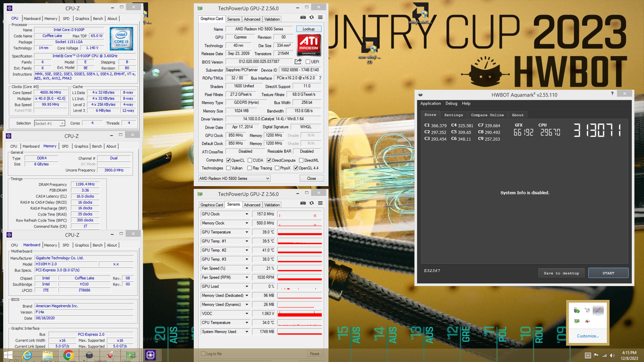The width and height of the screenshot is (644, 362).
Task: Toggle the OpenGL 4.4 checkbox
Action: tap(296, 168)
